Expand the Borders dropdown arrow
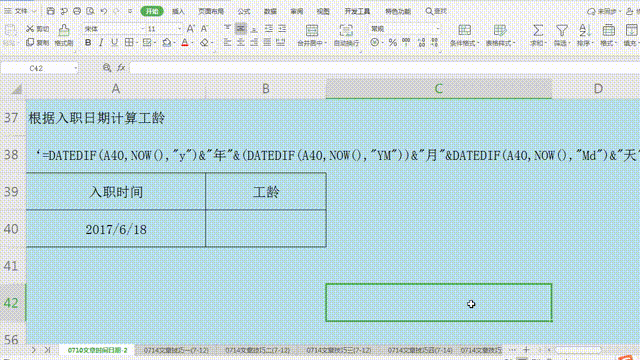640x360 pixels. point(136,43)
